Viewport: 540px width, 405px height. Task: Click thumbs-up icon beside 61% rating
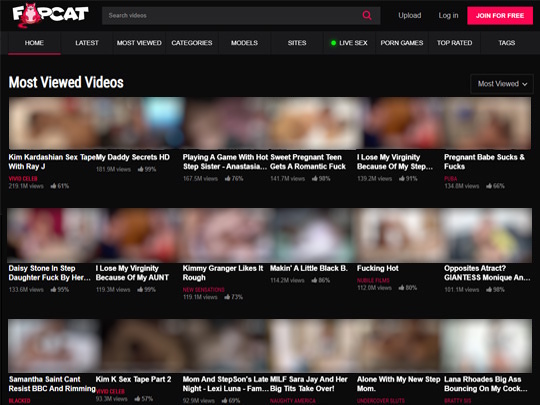[53, 186]
